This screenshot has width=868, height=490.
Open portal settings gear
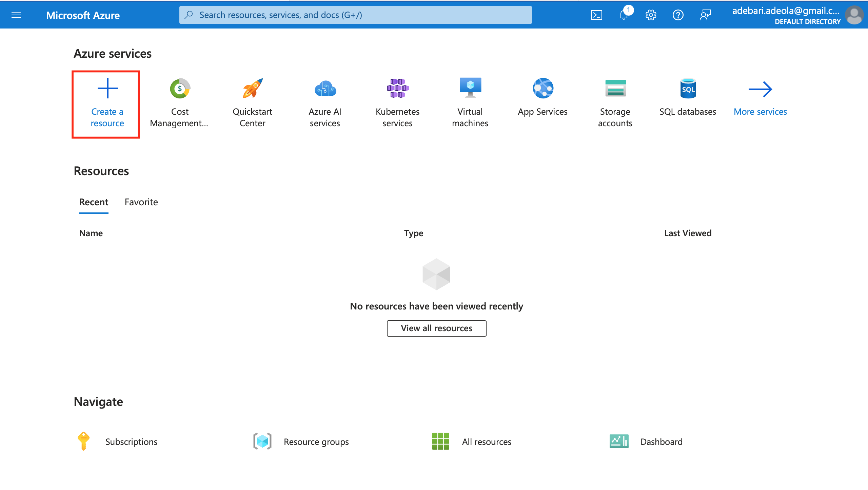coord(651,15)
